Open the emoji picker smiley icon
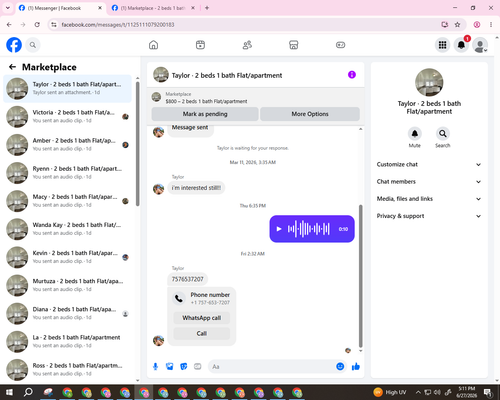 pyautogui.click(x=340, y=367)
